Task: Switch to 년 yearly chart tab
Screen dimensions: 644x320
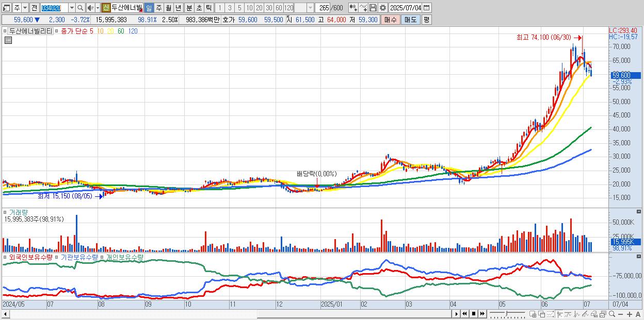Action: click(178, 8)
